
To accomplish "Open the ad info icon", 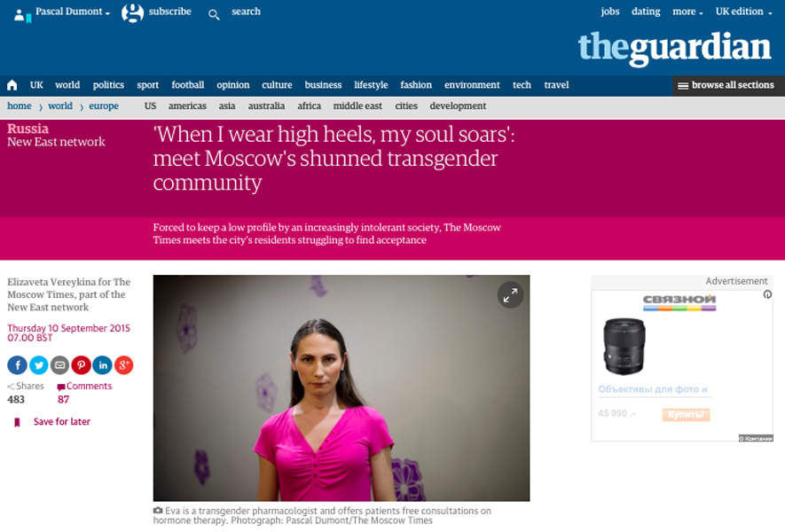I will [767, 294].
